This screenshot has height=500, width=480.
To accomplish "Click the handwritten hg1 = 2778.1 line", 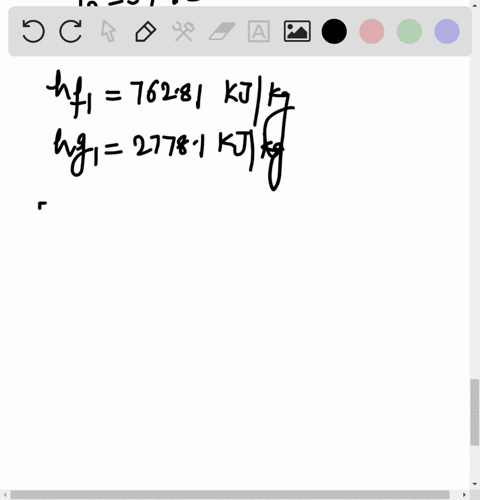I will 169,155.
